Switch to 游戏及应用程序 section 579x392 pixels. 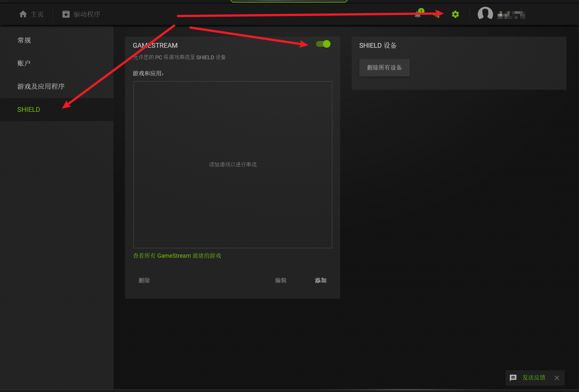pyautogui.click(x=41, y=87)
